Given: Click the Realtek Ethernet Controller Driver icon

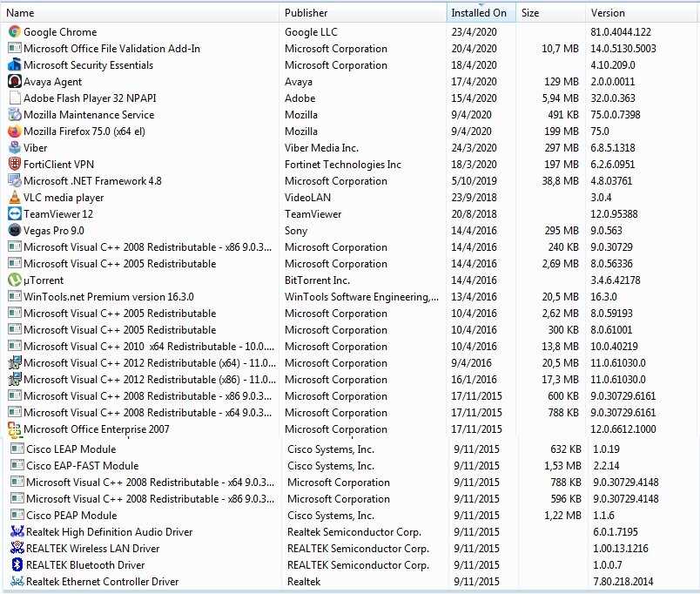Looking at the screenshot, I should 17,581.
